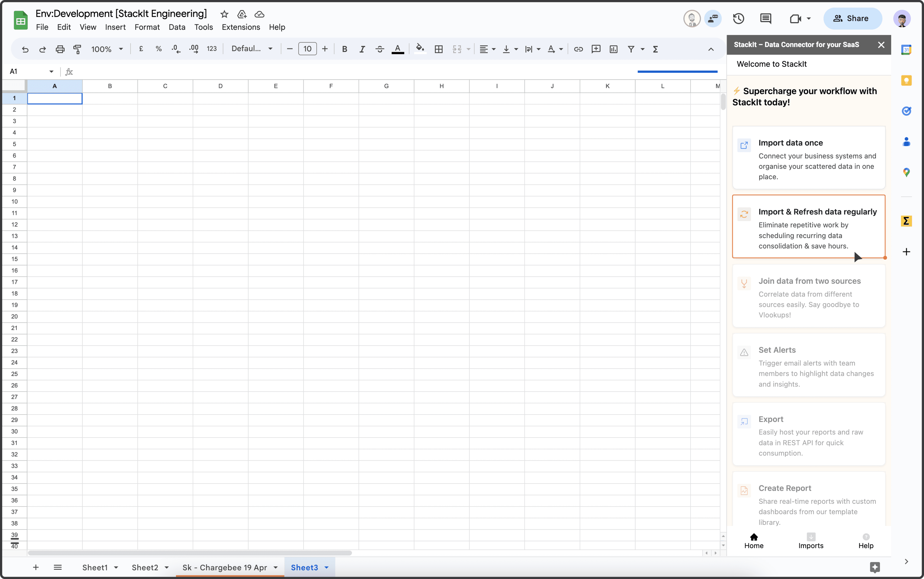Open the font family dropdown
The image size is (924, 579).
tap(252, 49)
